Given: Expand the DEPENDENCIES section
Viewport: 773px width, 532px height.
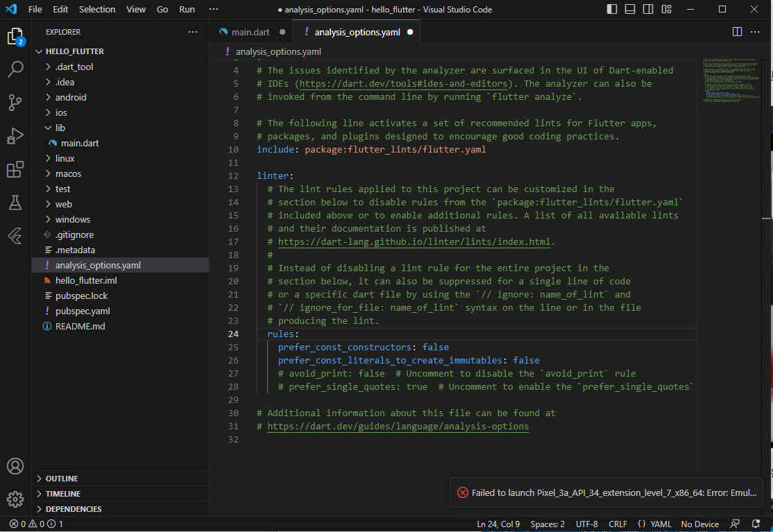Looking at the screenshot, I should 121,509.
